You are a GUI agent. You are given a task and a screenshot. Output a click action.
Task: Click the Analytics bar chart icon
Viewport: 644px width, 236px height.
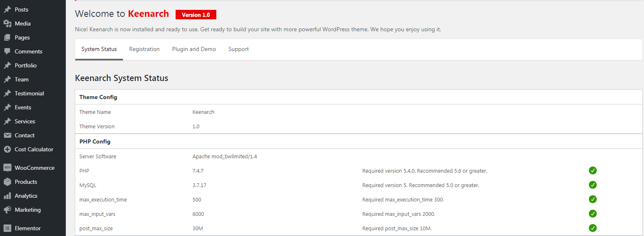(x=7, y=196)
